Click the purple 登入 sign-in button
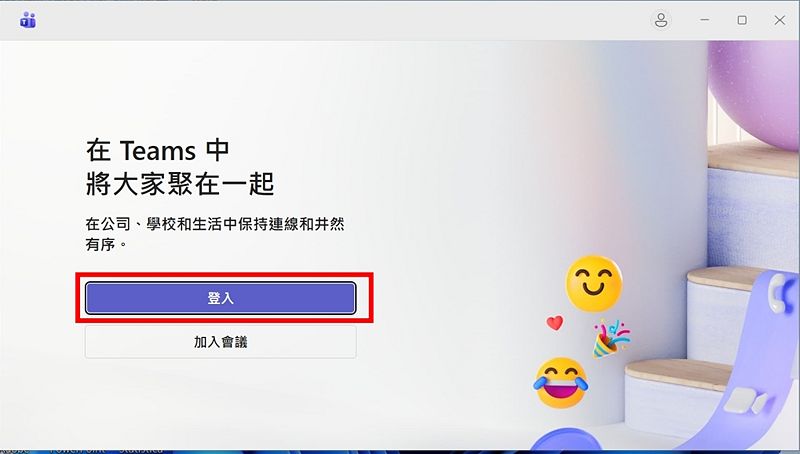Viewport: 800px width, 454px height. pyautogui.click(x=220, y=298)
